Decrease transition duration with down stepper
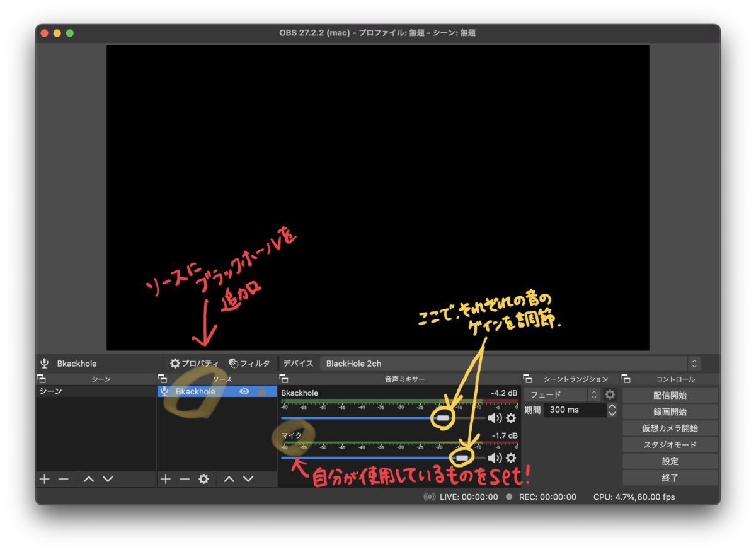 (x=612, y=413)
